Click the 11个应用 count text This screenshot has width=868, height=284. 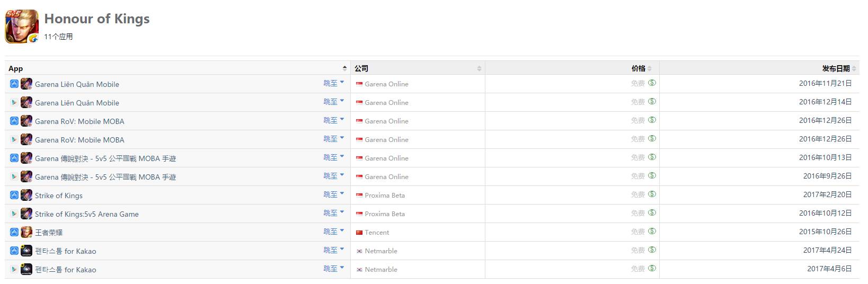(58, 37)
